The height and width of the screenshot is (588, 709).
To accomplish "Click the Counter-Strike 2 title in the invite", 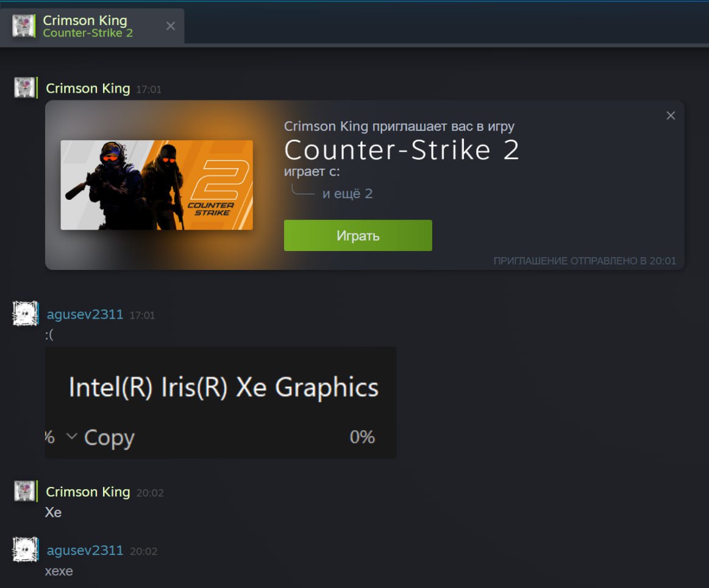I will pos(401,150).
